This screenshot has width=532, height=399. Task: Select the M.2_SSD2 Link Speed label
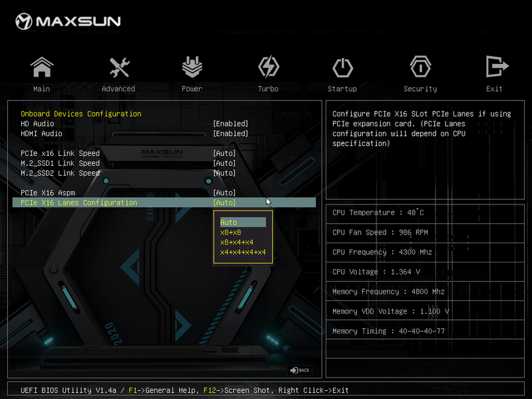click(x=60, y=173)
